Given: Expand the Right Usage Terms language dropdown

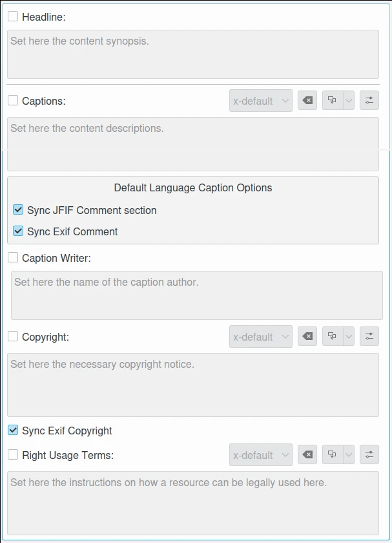Looking at the screenshot, I should point(261,455).
